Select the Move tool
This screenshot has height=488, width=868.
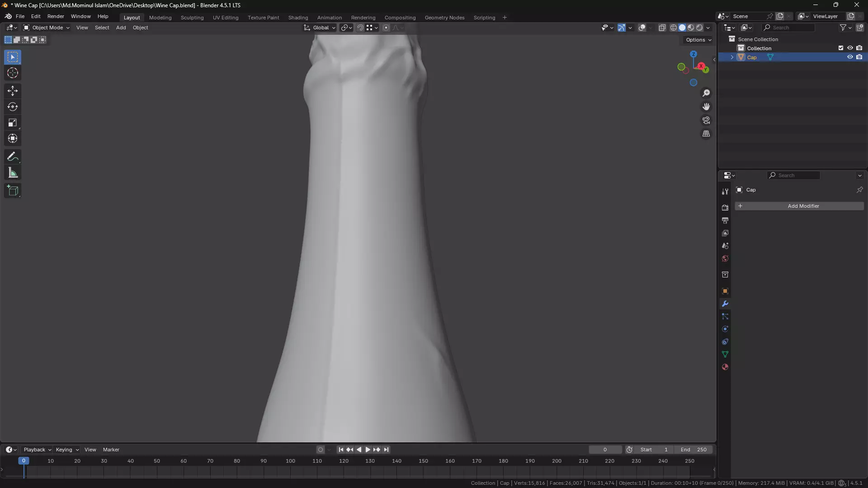[x=13, y=91]
